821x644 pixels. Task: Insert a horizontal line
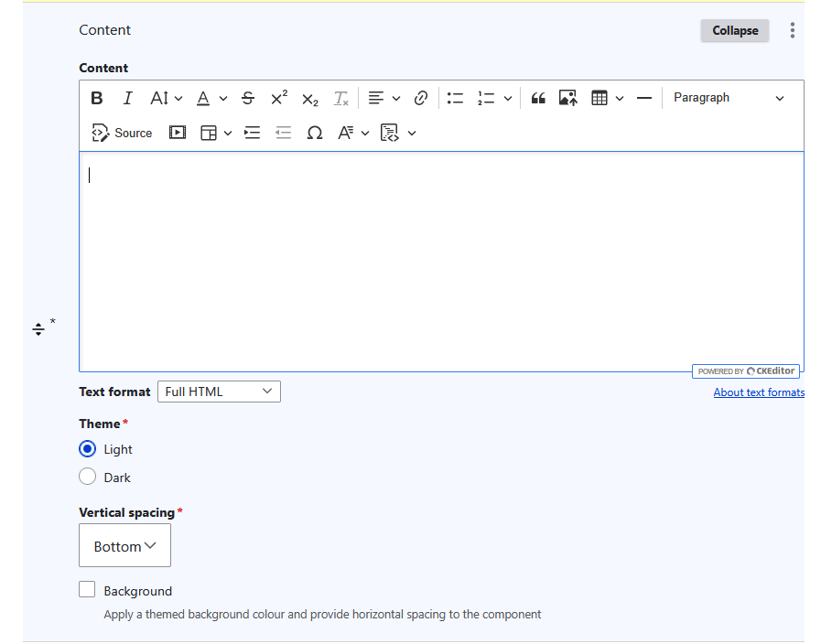pyautogui.click(x=644, y=98)
